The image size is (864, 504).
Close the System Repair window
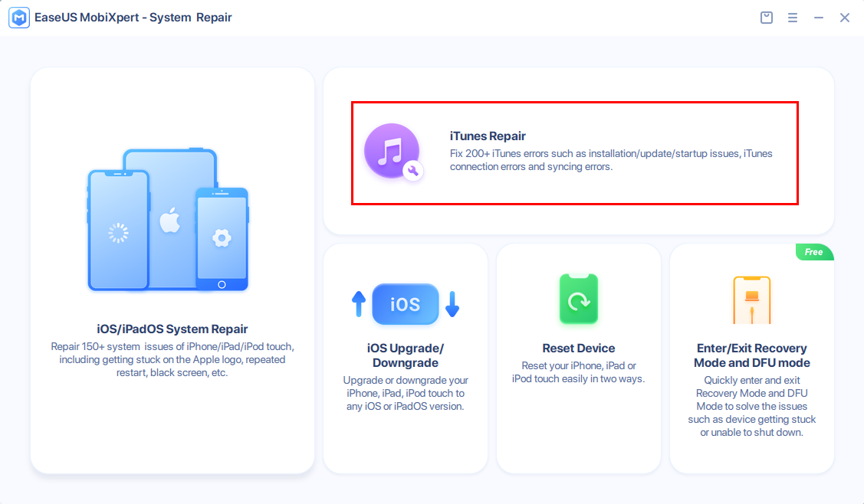[845, 18]
